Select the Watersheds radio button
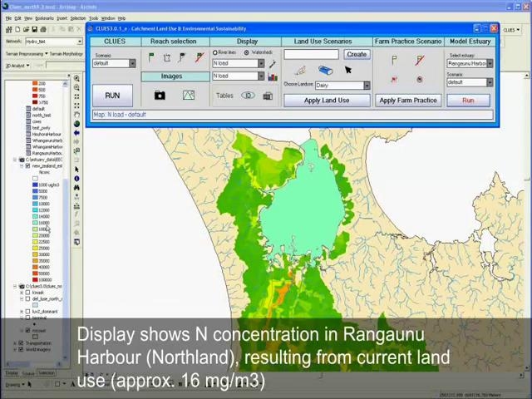The width and height of the screenshot is (532, 399). [x=247, y=52]
